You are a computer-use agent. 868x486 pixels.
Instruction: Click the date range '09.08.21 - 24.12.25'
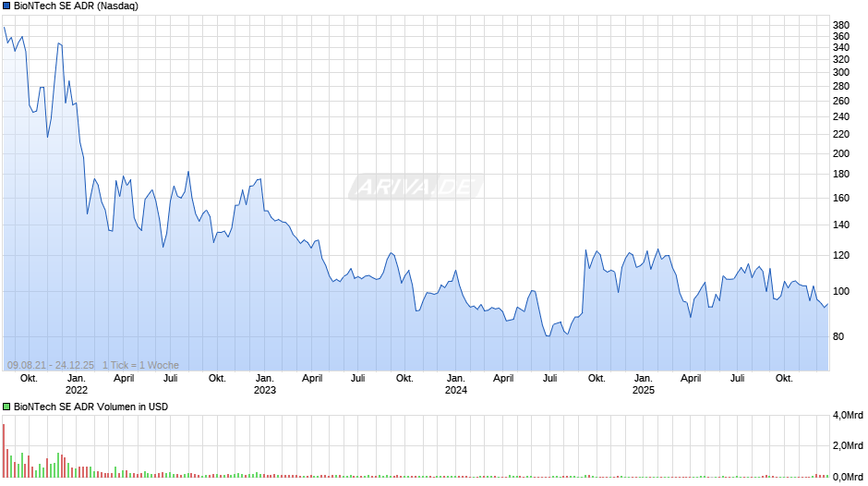pyautogui.click(x=51, y=365)
